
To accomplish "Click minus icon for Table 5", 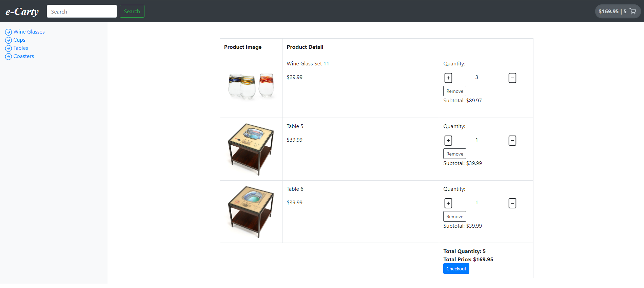I will (x=512, y=141).
